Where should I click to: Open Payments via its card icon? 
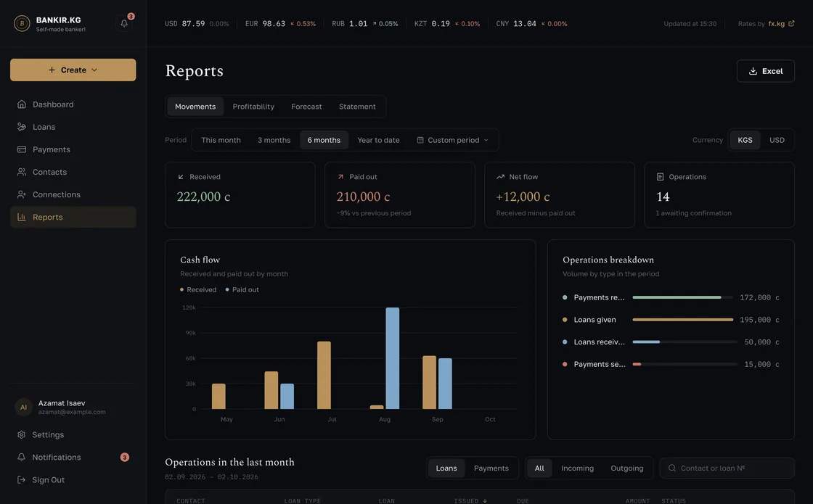22,149
